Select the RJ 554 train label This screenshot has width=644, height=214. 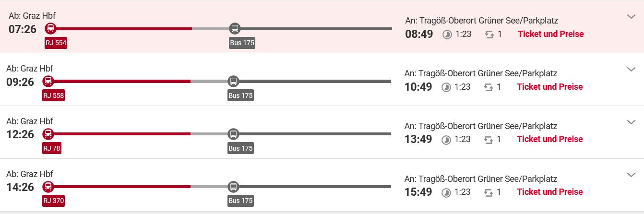(x=56, y=43)
